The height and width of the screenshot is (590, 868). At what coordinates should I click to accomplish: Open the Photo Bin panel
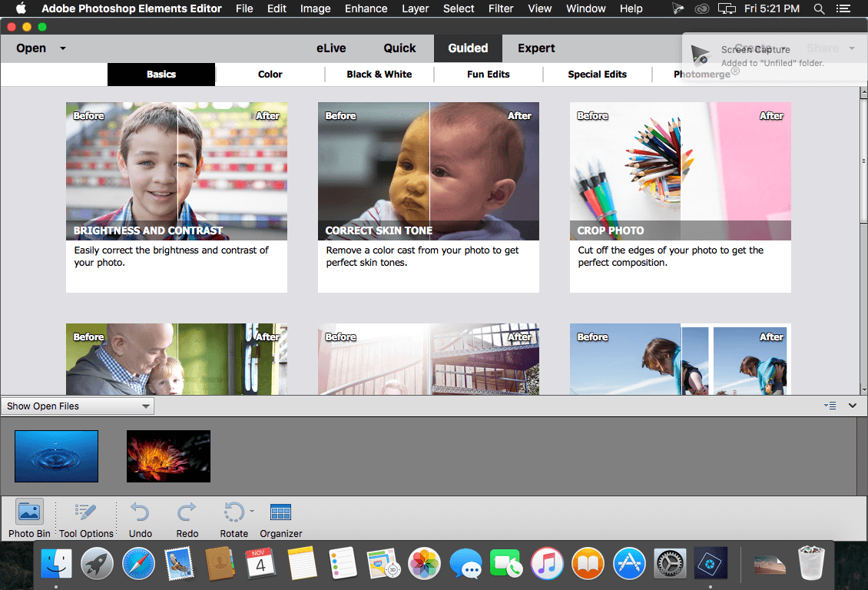28,519
